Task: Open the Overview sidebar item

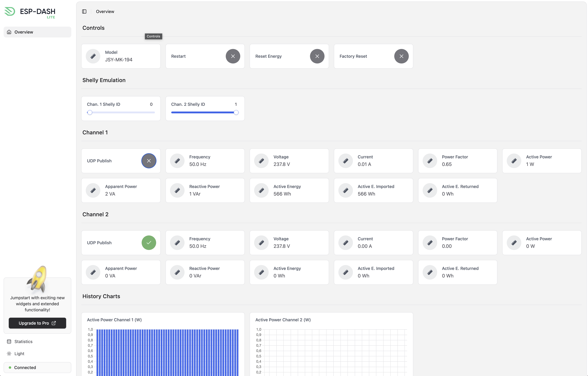Action: click(x=37, y=32)
